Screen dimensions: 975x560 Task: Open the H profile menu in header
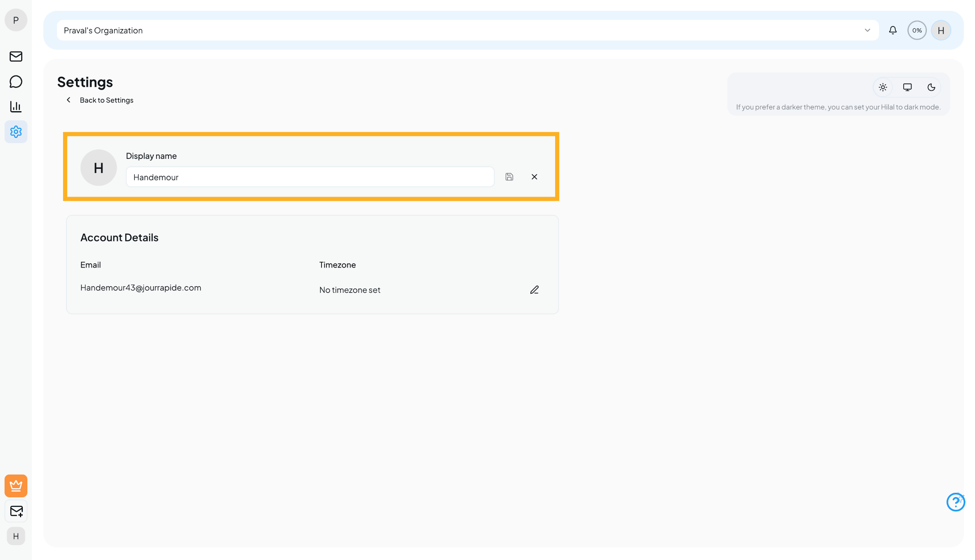[941, 30]
